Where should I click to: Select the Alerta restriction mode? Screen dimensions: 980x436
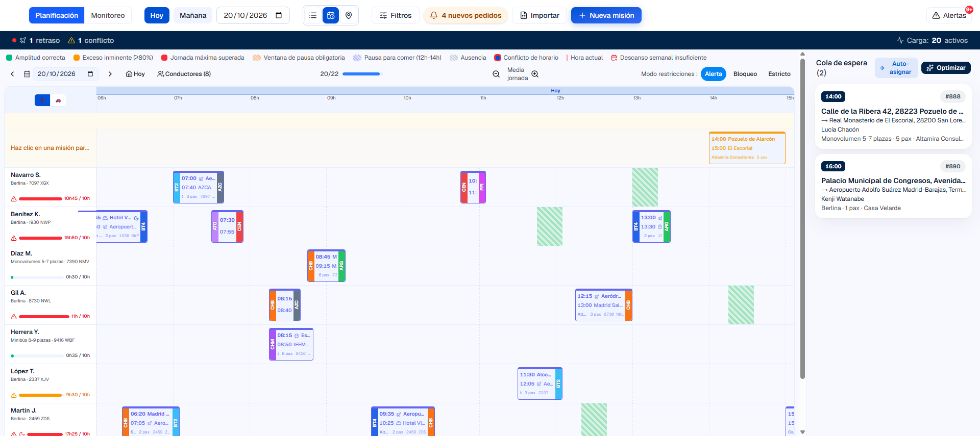click(714, 74)
